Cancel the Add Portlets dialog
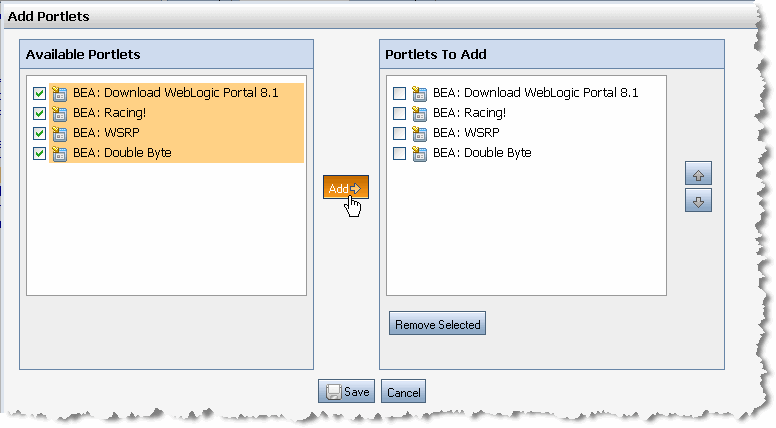The height and width of the screenshot is (428, 776). (403, 392)
